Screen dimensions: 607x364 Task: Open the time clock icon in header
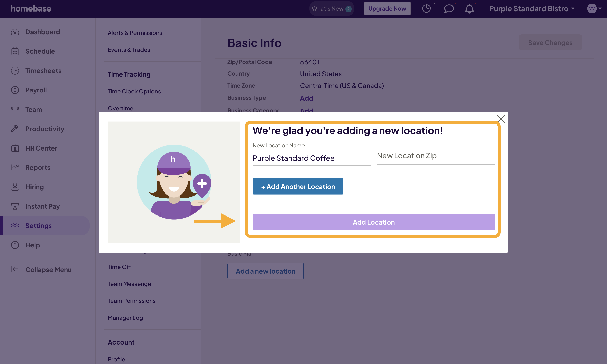click(427, 9)
